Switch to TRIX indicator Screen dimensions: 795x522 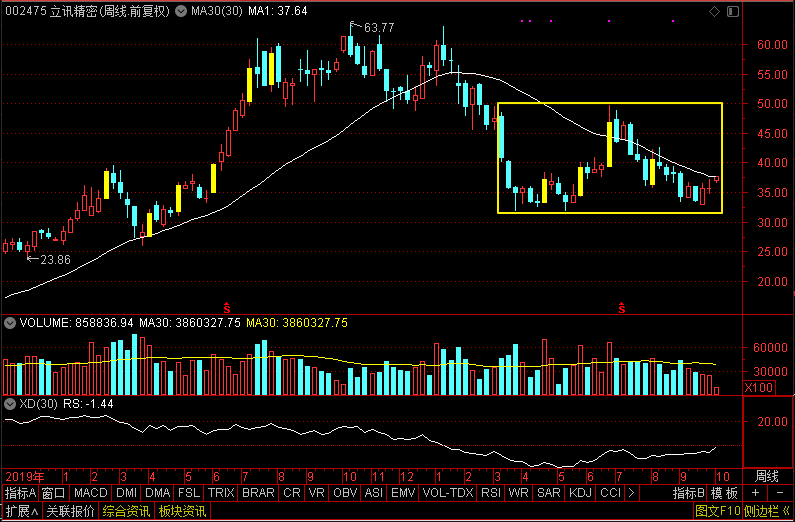(x=221, y=493)
